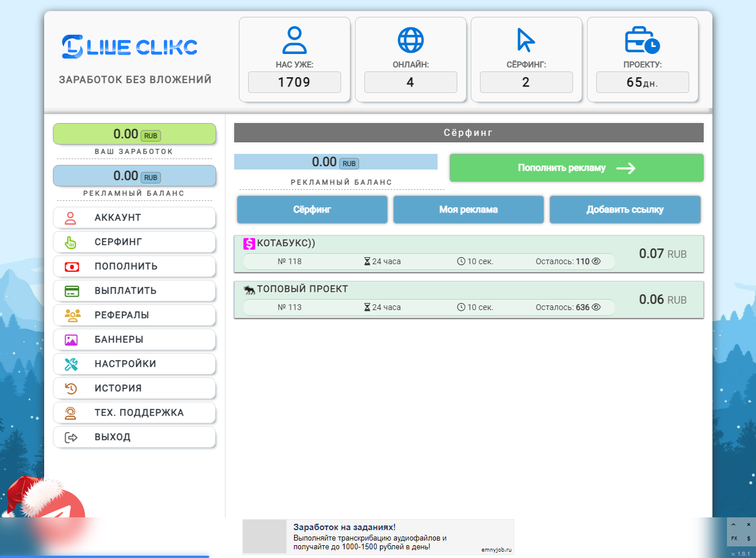Click the group icon next to РЕФЕРАЛЫ

point(72,315)
